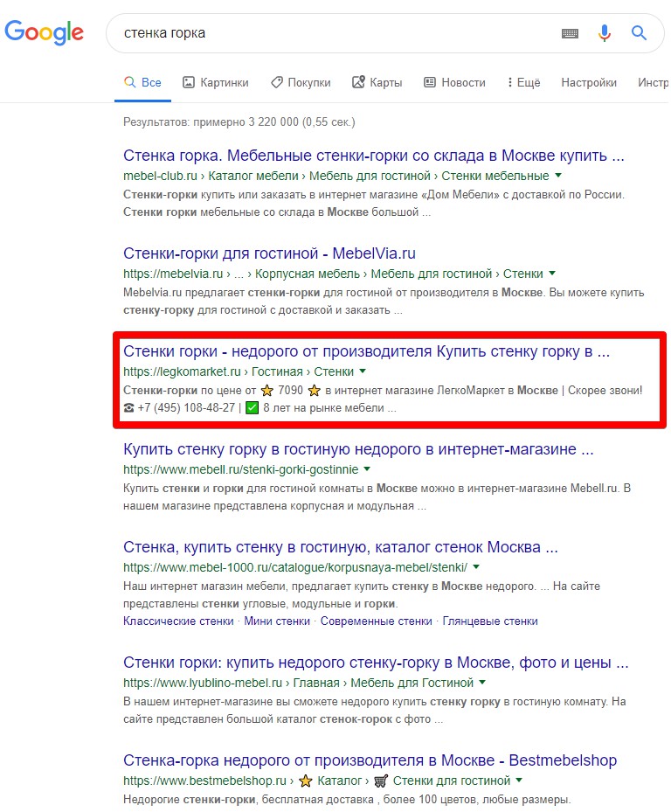Screen dimensions: 671x812
Task: Click the star icon before '7090' price
Action: coord(266,391)
